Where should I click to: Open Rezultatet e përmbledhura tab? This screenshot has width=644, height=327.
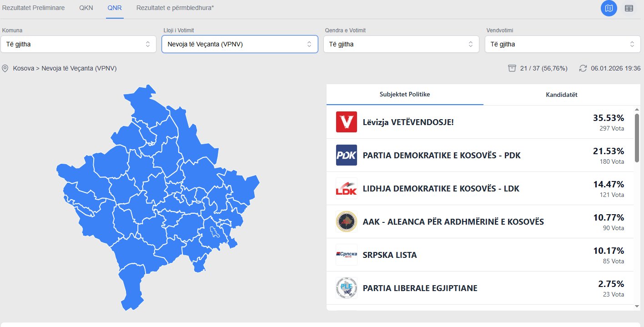click(x=175, y=8)
